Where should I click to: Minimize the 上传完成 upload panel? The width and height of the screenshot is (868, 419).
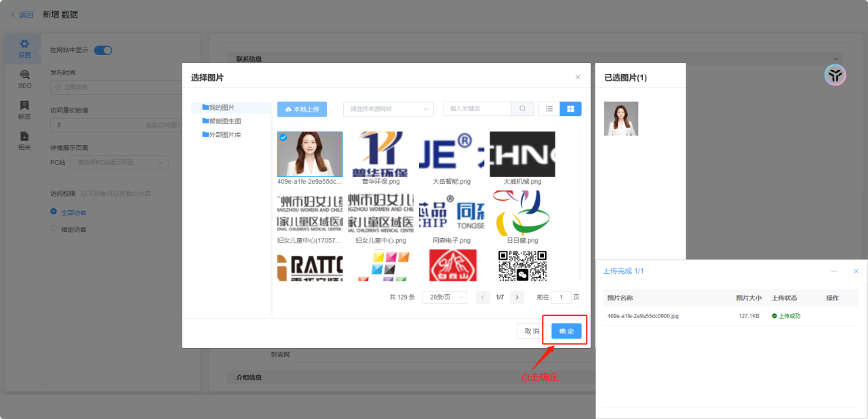[833, 271]
